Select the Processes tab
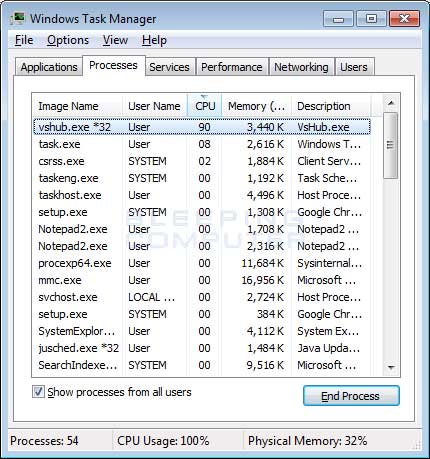 tap(113, 65)
